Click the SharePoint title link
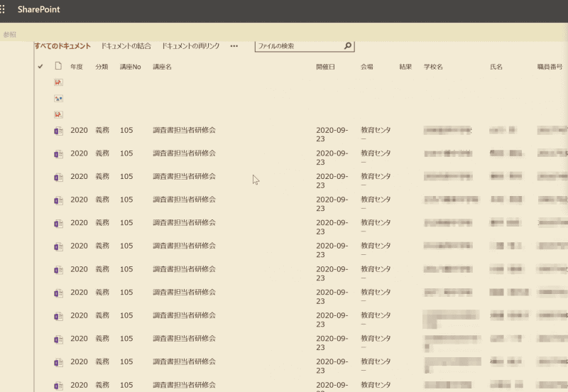This screenshot has width=568, height=392. [x=39, y=9]
